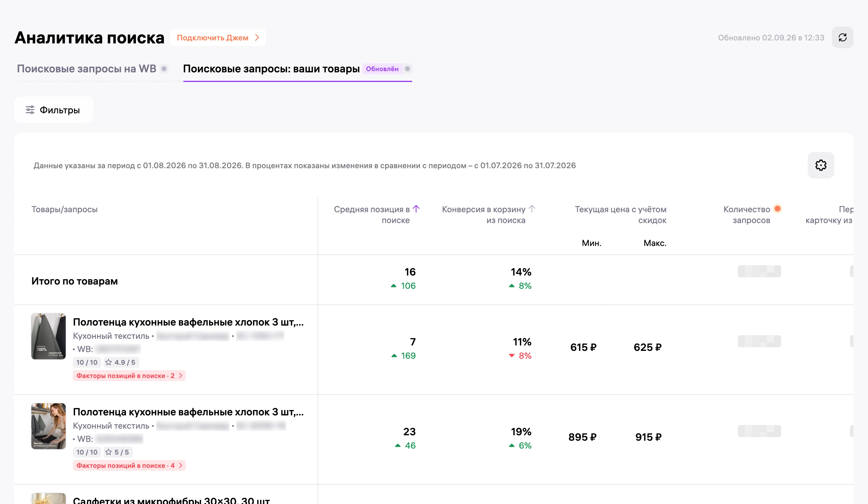Click Товары/запросы column header
Screen dimensions: 868x504
coord(64,209)
